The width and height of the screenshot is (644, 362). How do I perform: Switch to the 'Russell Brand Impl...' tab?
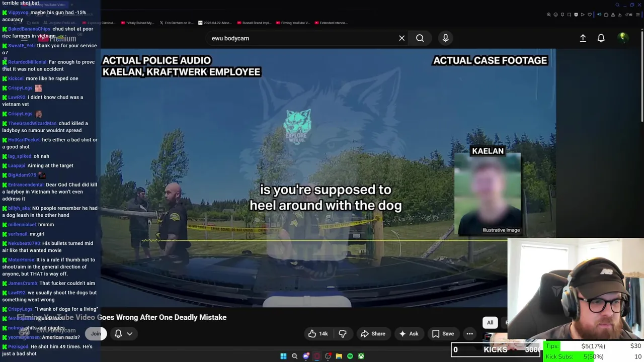tap(254, 23)
